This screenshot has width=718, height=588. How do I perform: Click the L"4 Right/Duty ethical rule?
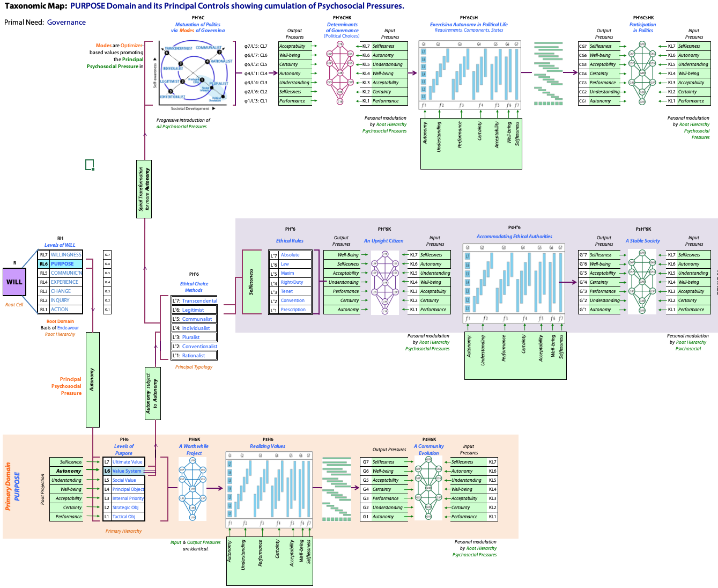[290, 283]
